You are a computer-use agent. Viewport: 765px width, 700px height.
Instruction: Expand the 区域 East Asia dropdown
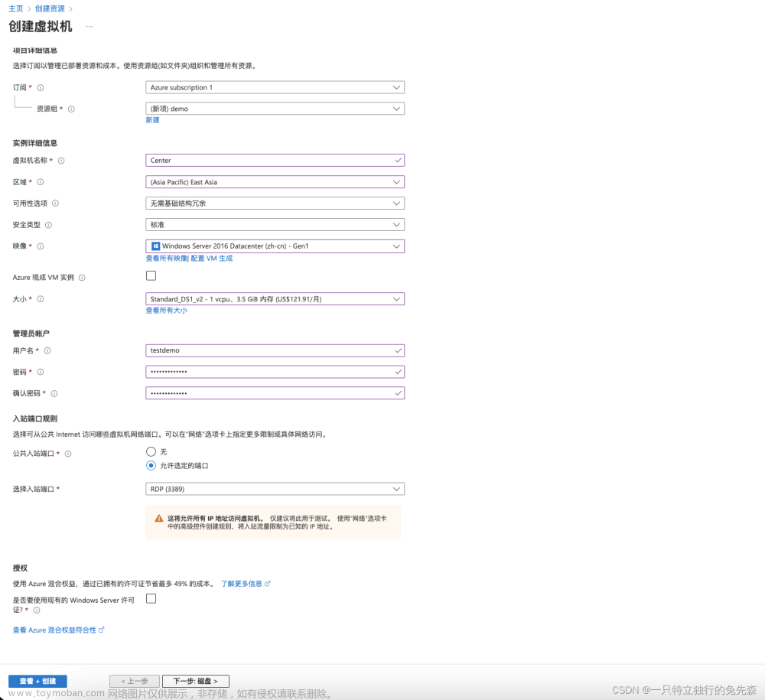tap(275, 182)
